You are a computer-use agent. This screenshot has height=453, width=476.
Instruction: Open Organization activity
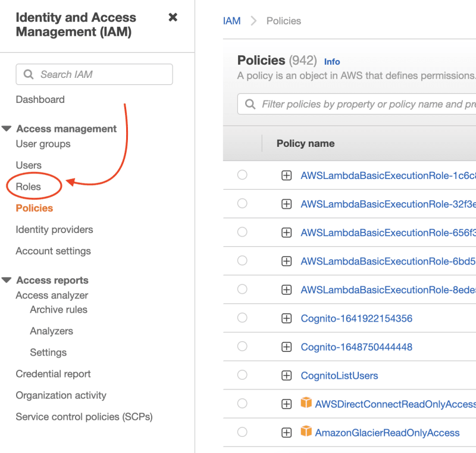click(x=61, y=395)
